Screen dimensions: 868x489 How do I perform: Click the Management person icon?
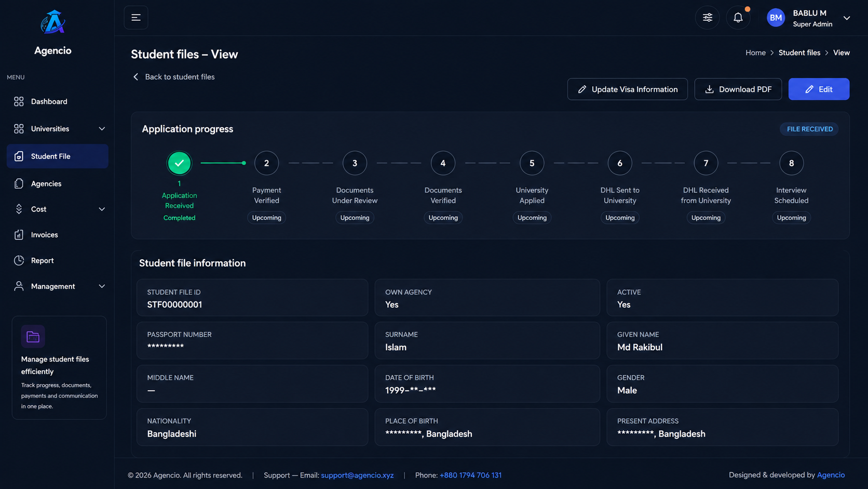click(19, 286)
